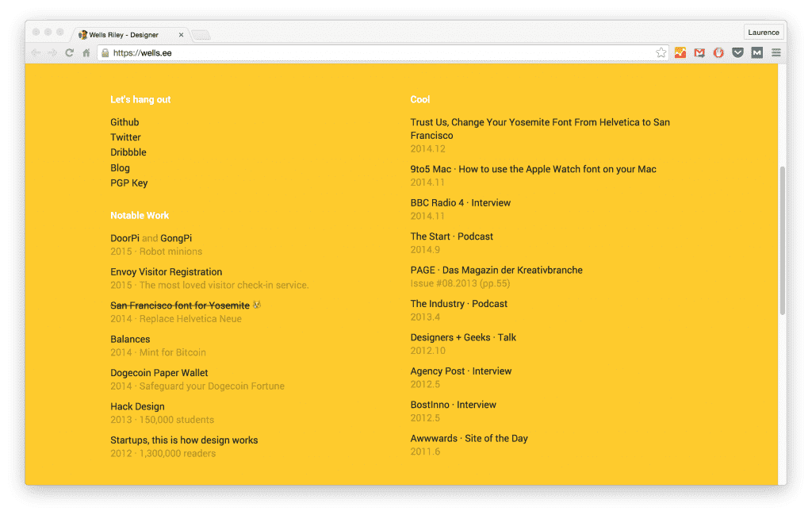Open the Balances project link
Image resolution: width=812 pixels, height=515 pixels.
[130, 340]
